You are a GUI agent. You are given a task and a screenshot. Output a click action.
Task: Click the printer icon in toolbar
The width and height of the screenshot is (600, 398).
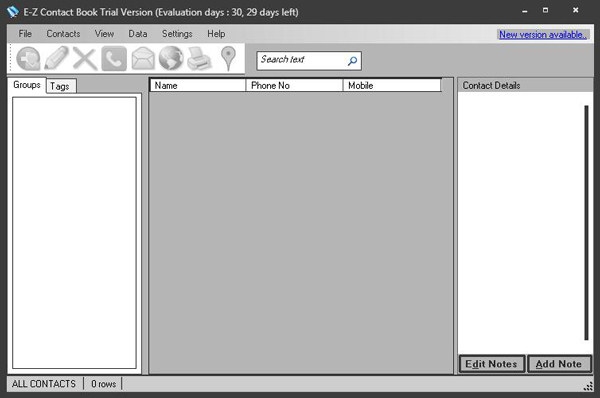coord(199,59)
